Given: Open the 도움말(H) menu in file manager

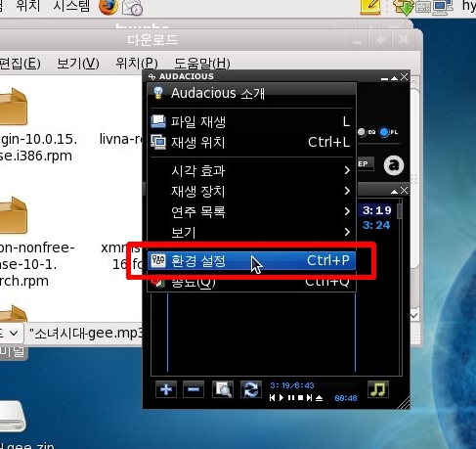Looking at the screenshot, I should [202, 63].
